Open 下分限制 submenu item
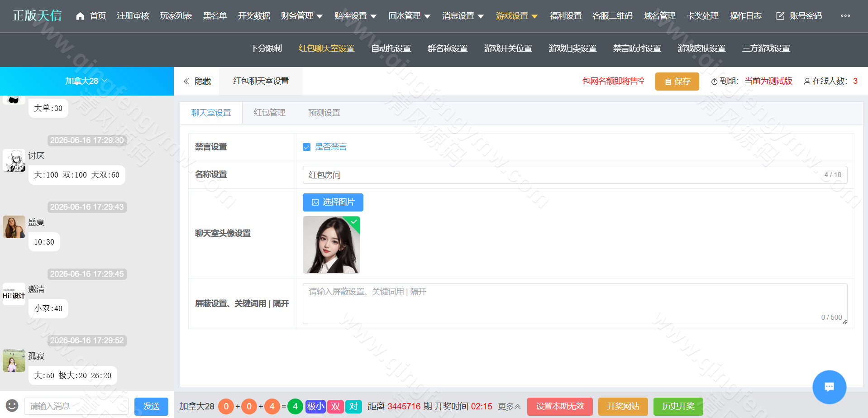868x418 pixels. [x=266, y=48]
